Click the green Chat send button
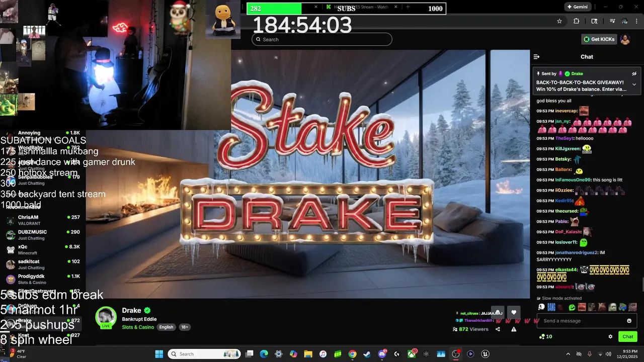Image resolution: width=644 pixels, height=362 pixels. pos(628,337)
